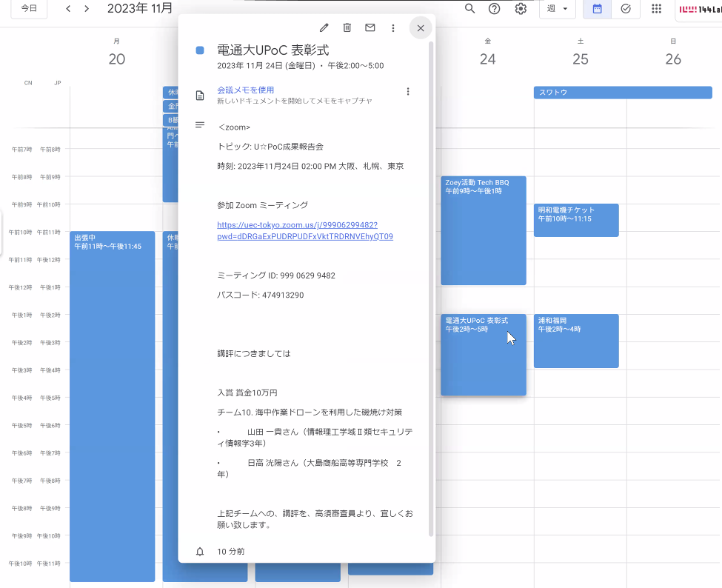This screenshot has height=588, width=722.
Task: Select Saturday 25 date header
Action: point(580,59)
